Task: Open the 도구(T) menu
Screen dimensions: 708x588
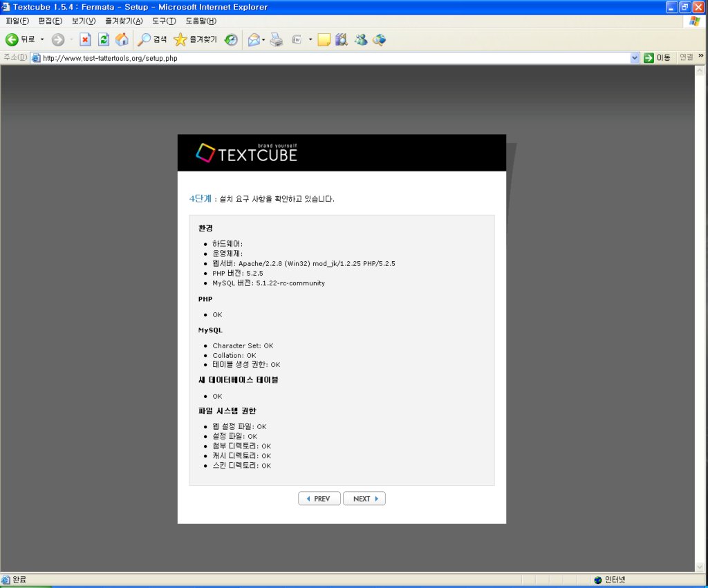Action: click(164, 21)
